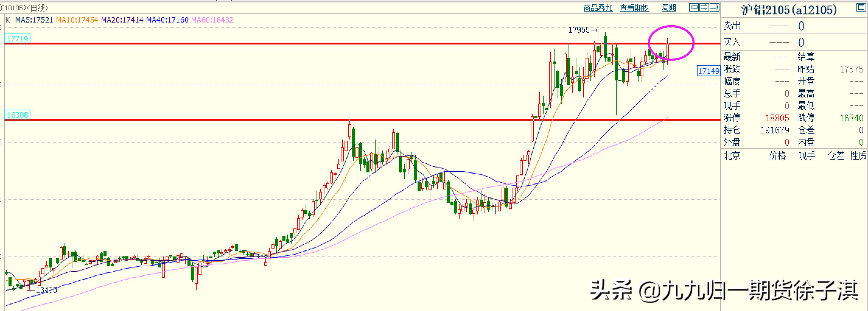
Task: Click the 买入 buy row label
Action: tap(732, 43)
